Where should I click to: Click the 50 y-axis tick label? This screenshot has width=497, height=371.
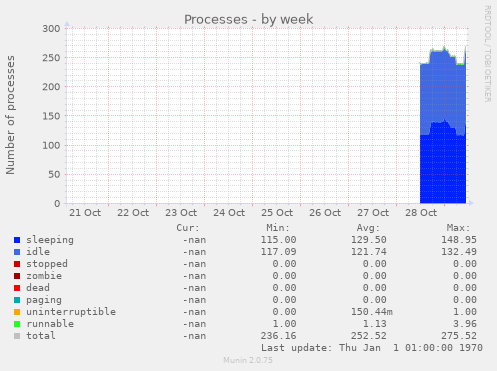[x=54, y=174]
